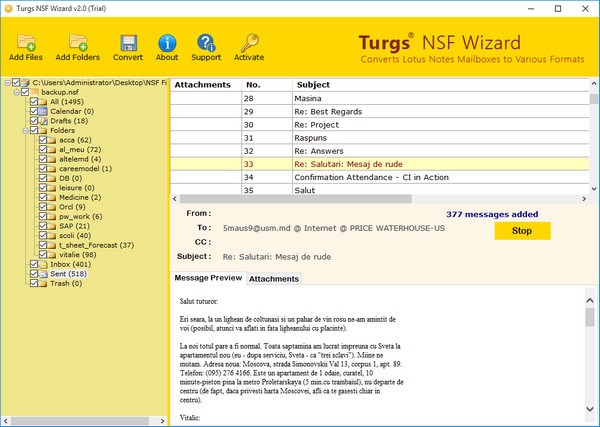The image size is (600, 427).
Task: Select the Message Preview tab
Action: tap(208, 278)
